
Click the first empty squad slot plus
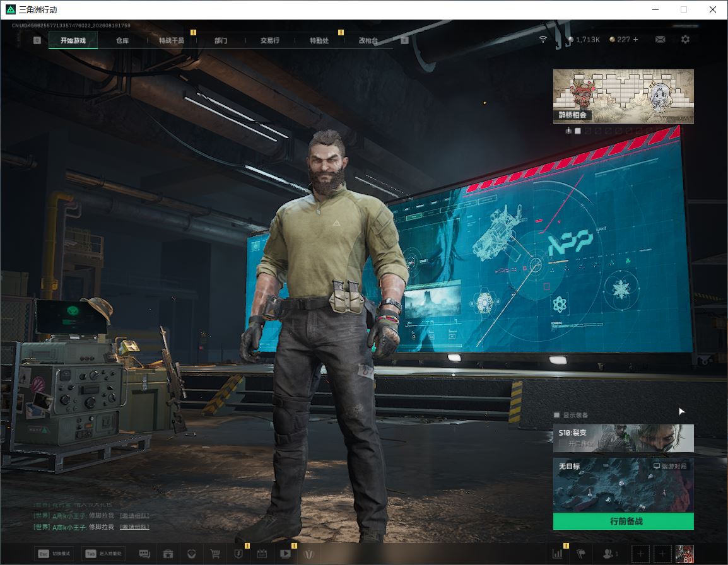click(x=641, y=554)
